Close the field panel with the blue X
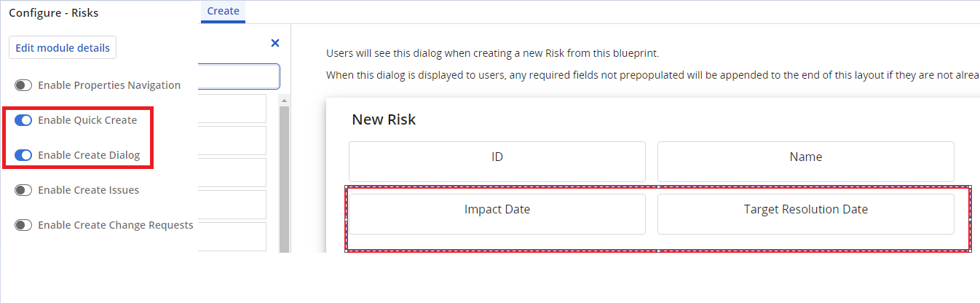The image size is (980, 303). tap(275, 43)
